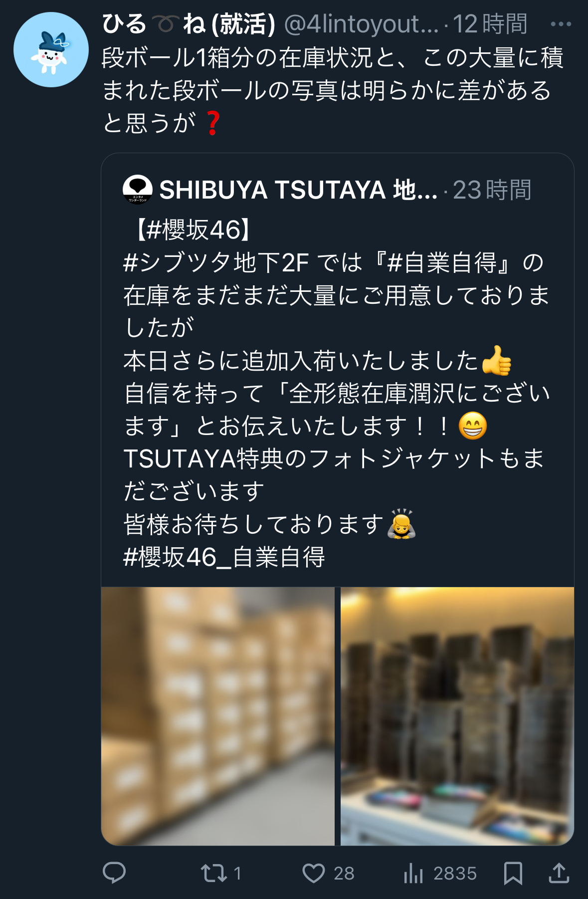Open the blurred stacked CDs photo
Viewport: 588px width, 899px height.
457,716
